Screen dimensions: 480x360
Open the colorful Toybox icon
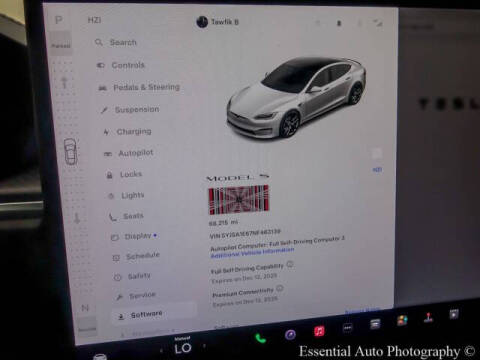click(x=402, y=320)
